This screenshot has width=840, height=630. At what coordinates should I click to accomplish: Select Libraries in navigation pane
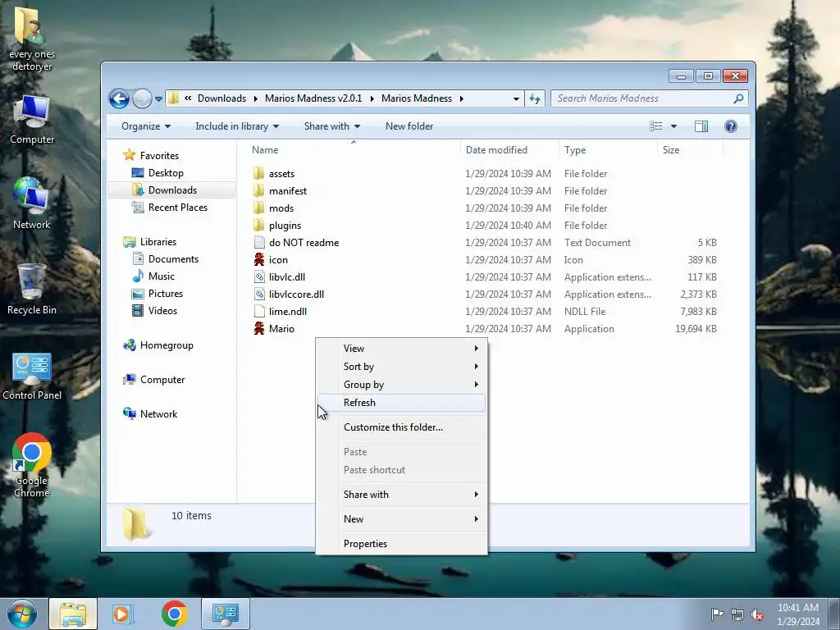pos(158,242)
